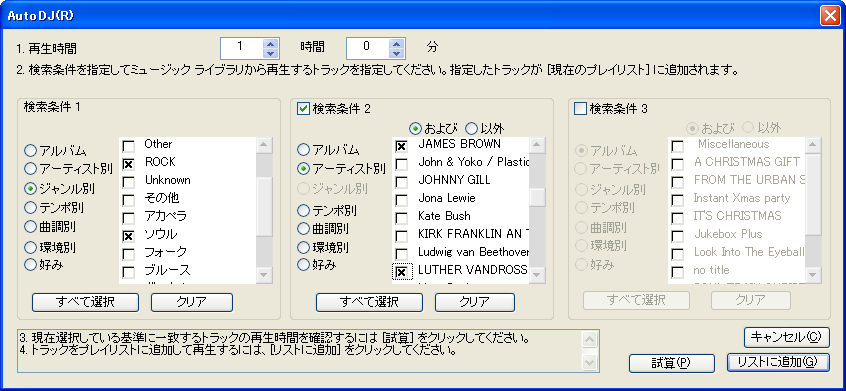Click the hours input field

click(x=242, y=48)
